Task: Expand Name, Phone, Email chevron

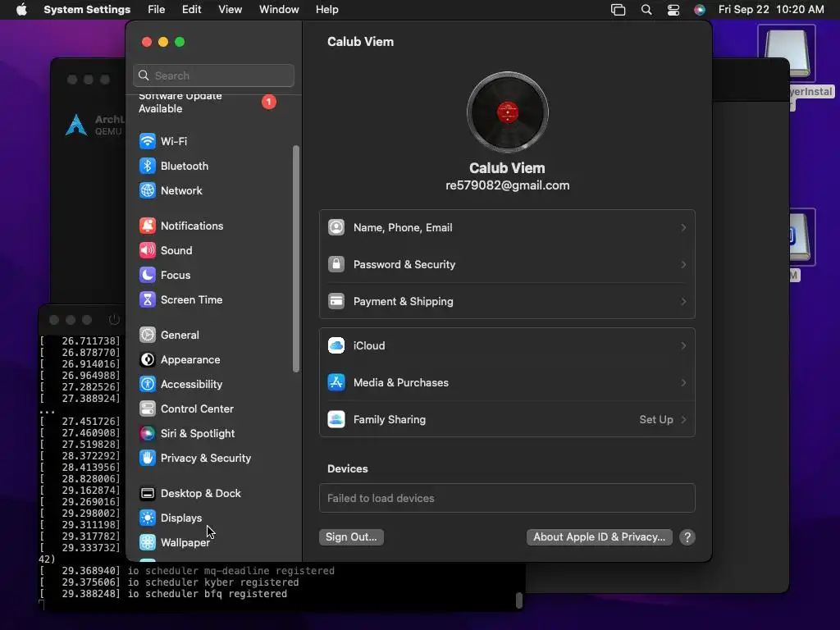Action: [683, 228]
